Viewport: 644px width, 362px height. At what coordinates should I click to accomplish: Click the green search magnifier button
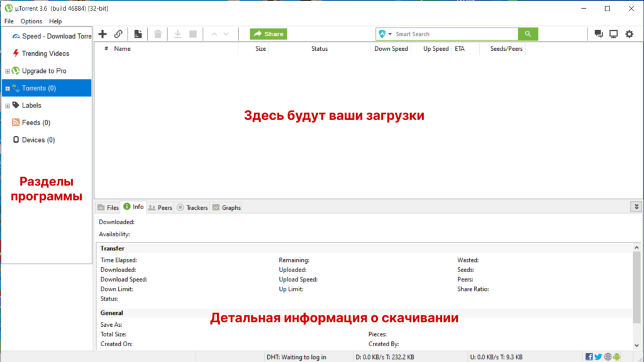click(528, 34)
